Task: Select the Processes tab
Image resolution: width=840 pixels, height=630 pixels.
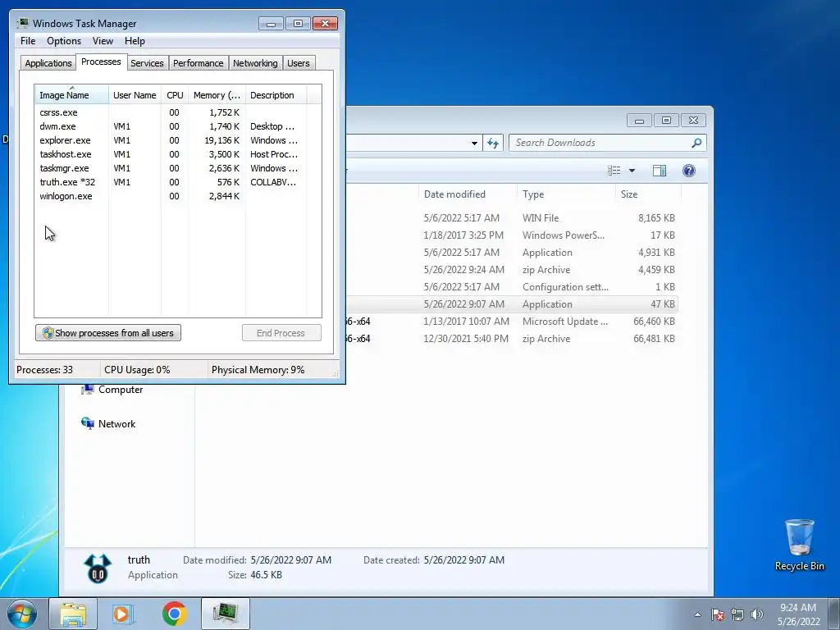Action: coord(101,62)
